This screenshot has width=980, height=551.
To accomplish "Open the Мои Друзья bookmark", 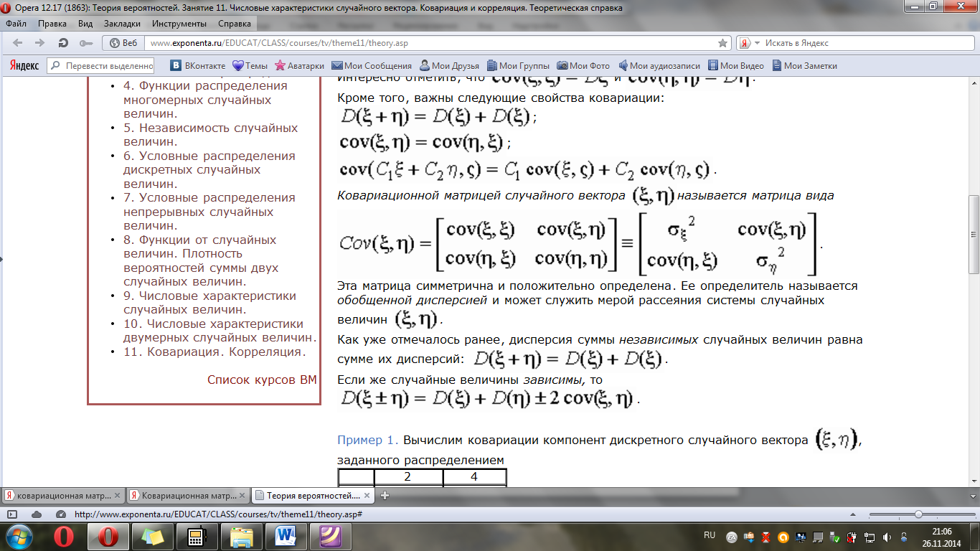I will pos(449,66).
